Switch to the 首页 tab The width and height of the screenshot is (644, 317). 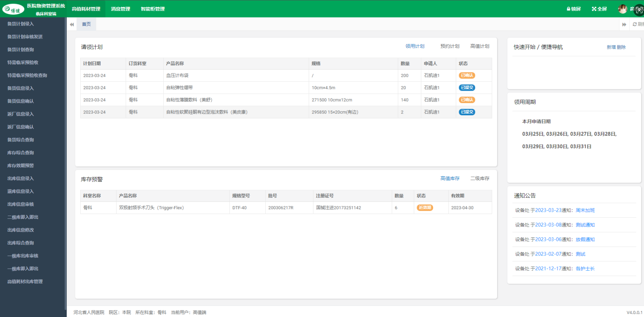(86, 24)
